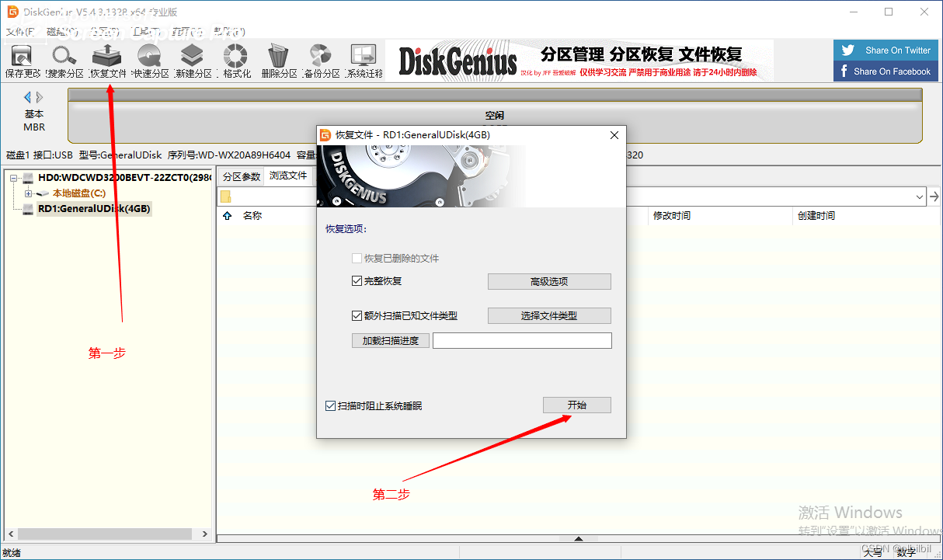
Task: Click the 就绪 status bar text
Action: (x=12, y=553)
